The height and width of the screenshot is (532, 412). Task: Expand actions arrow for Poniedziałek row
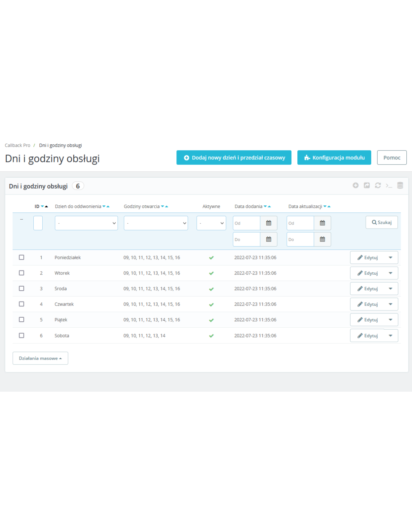[391, 258]
